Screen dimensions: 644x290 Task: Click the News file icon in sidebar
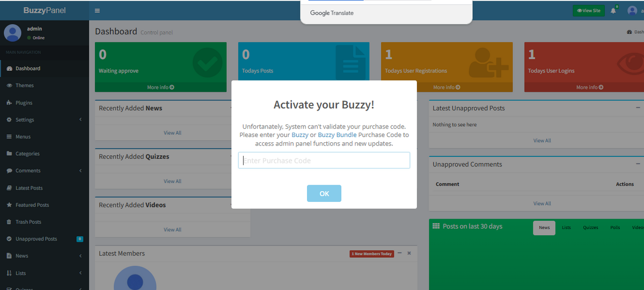(9, 256)
